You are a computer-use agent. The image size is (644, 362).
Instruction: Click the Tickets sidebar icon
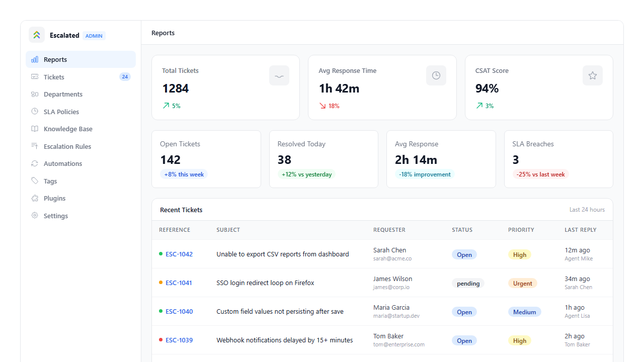[x=35, y=77]
